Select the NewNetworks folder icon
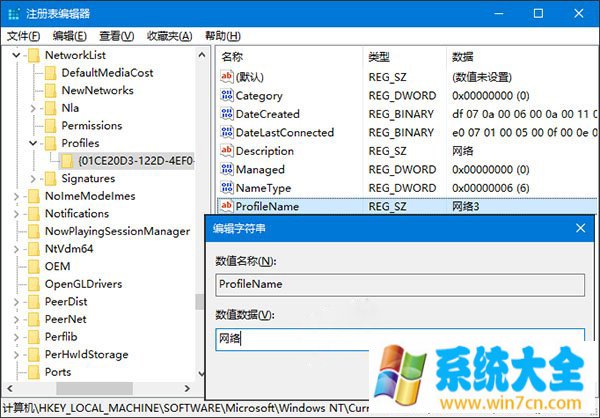The width and height of the screenshot is (600, 418). point(51,90)
